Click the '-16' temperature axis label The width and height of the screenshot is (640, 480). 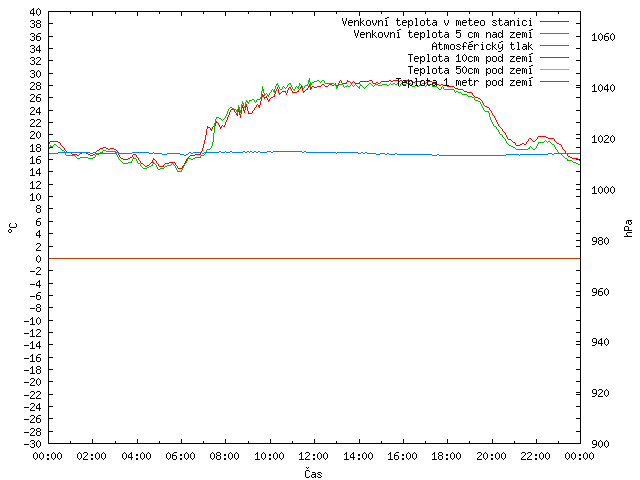click(33, 358)
